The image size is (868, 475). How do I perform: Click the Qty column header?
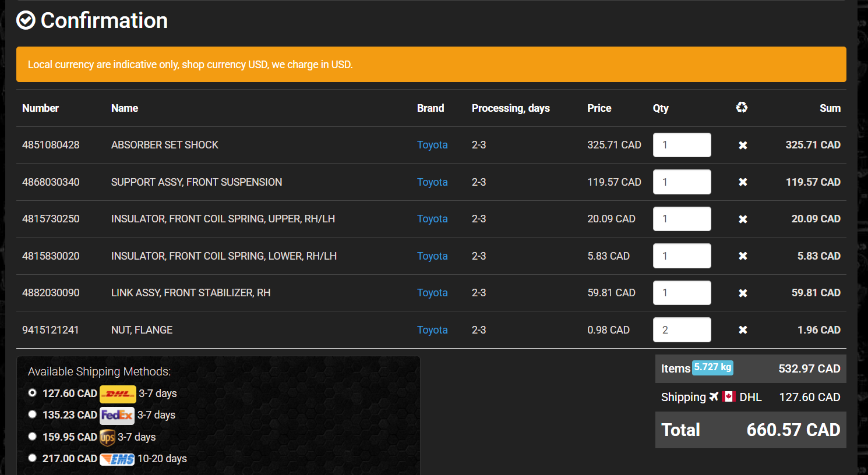coord(661,108)
